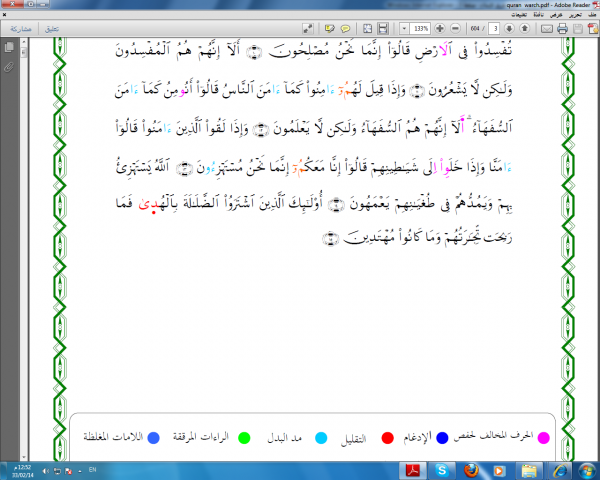
Task: Click the legend label الحرف المخالف لحفص
Action: 493,436
